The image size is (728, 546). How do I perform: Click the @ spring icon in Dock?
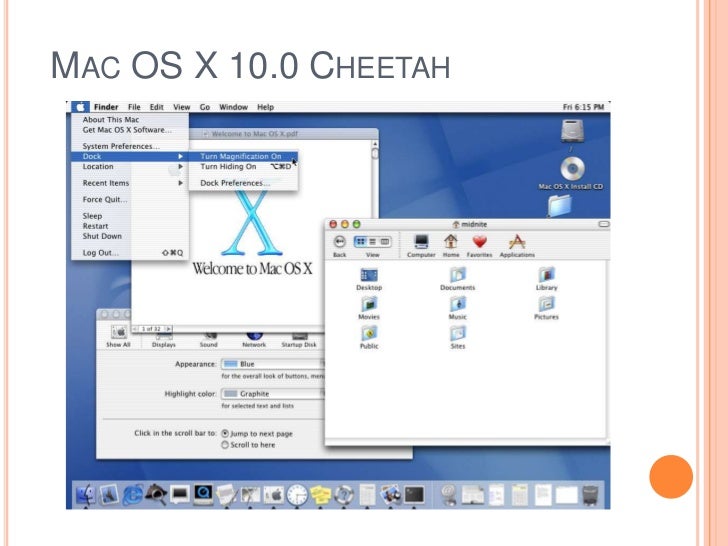pyautogui.click(x=449, y=494)
